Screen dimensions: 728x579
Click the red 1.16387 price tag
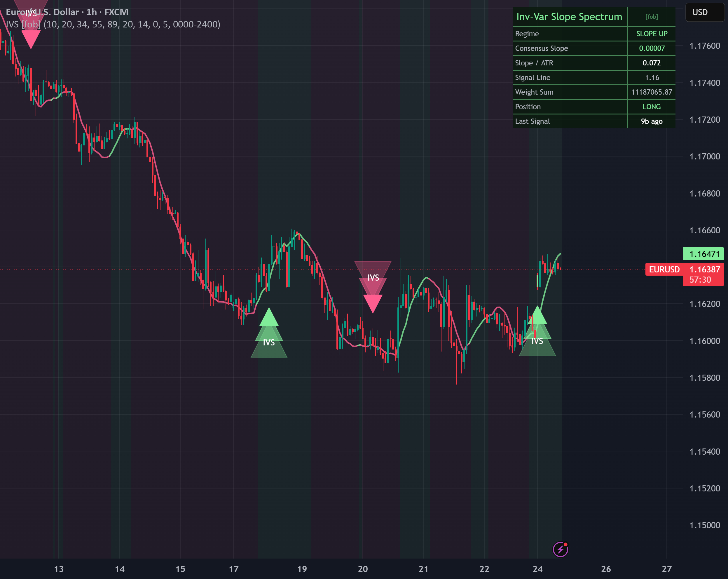(704, 274)
